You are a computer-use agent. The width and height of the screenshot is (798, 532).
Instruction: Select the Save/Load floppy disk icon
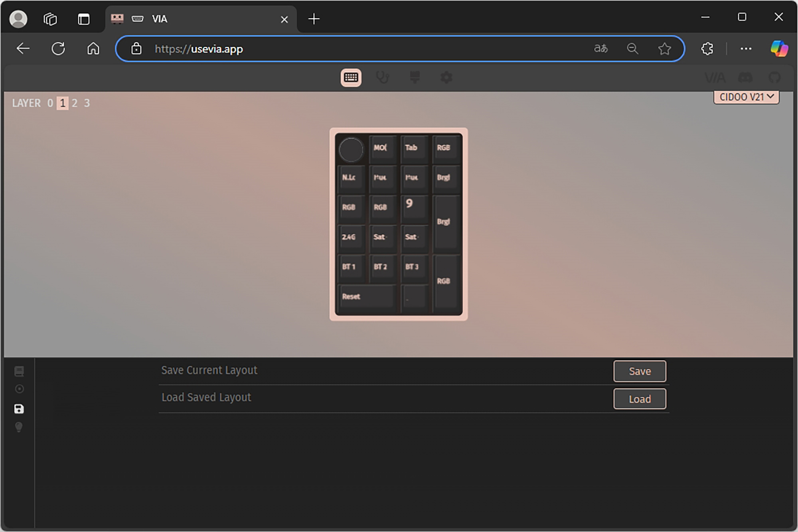(19, 409)
